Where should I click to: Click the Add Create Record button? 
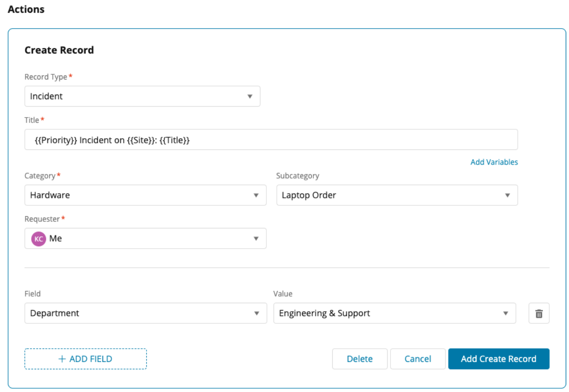click(498, 359)
